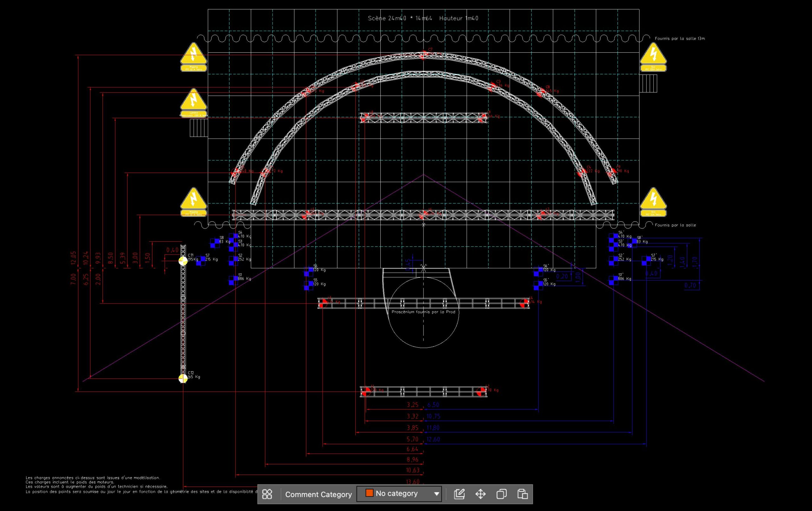812x511 pixels.
Task: Select the four-arrow move tool icon
Action: (480, 494)
